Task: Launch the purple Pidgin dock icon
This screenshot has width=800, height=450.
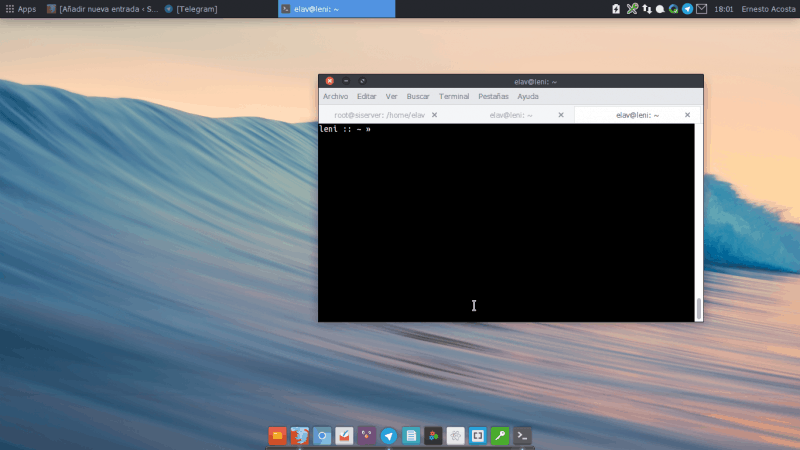Action: 366,436
